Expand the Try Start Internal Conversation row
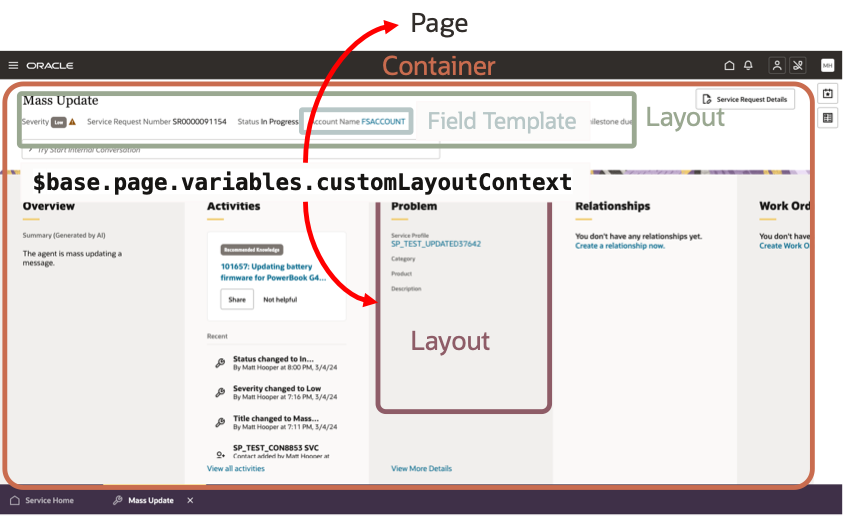This screenshot has height=523, width=843. (231, 150)
